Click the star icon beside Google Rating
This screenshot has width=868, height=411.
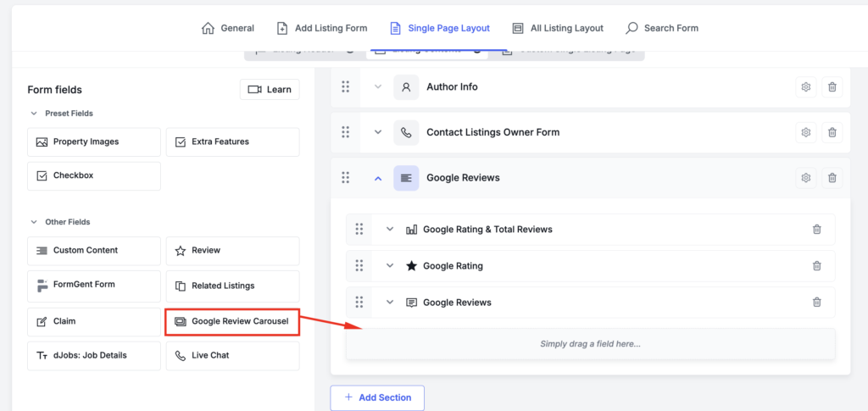pyautogui.click(x=411, y=266)
